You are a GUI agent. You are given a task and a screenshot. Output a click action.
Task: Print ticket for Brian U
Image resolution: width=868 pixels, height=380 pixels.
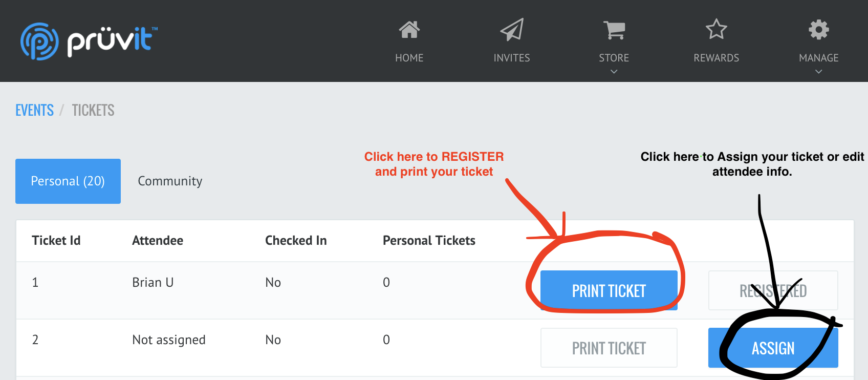point(609,290)
